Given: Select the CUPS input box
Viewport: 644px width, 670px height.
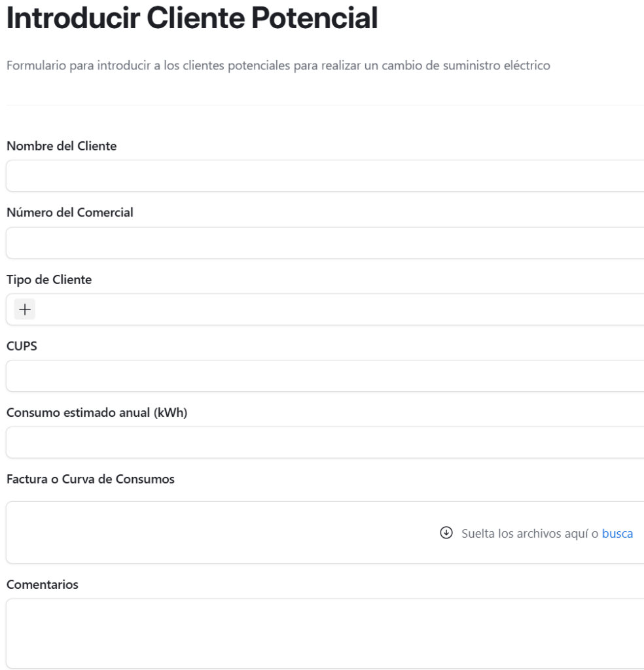Looking at the screenshot, I should [324, 376].
